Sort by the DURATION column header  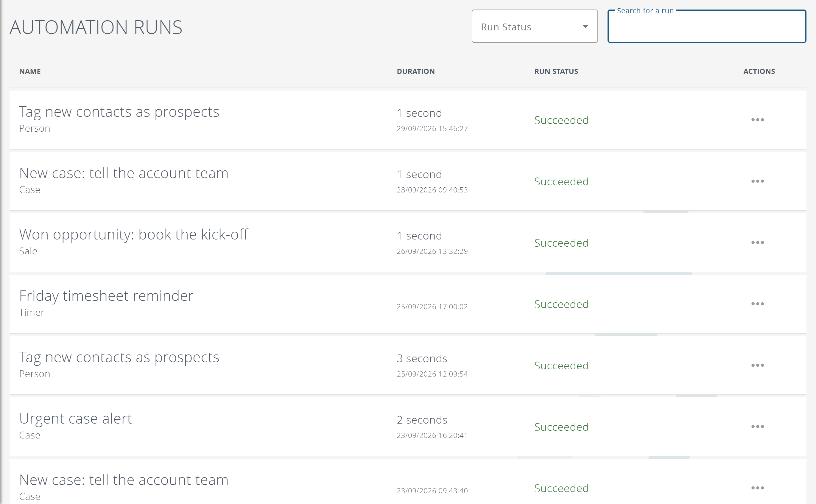pos(415,71)
